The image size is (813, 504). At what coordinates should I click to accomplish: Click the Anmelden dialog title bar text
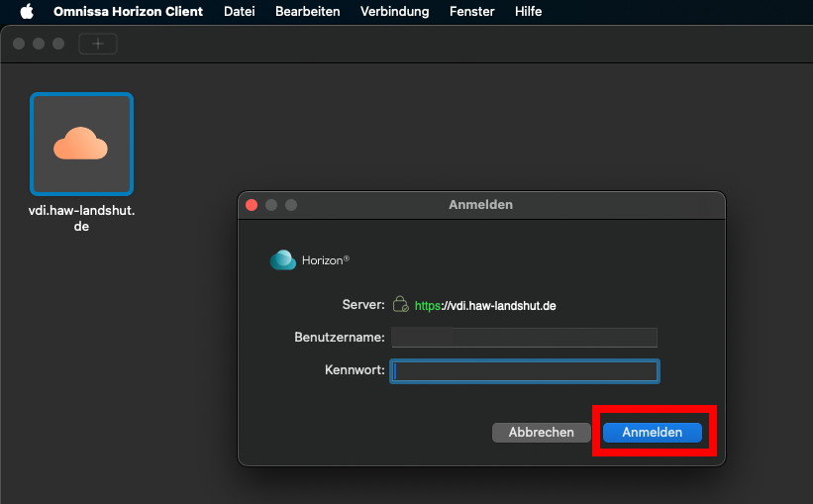coord(480,205)
